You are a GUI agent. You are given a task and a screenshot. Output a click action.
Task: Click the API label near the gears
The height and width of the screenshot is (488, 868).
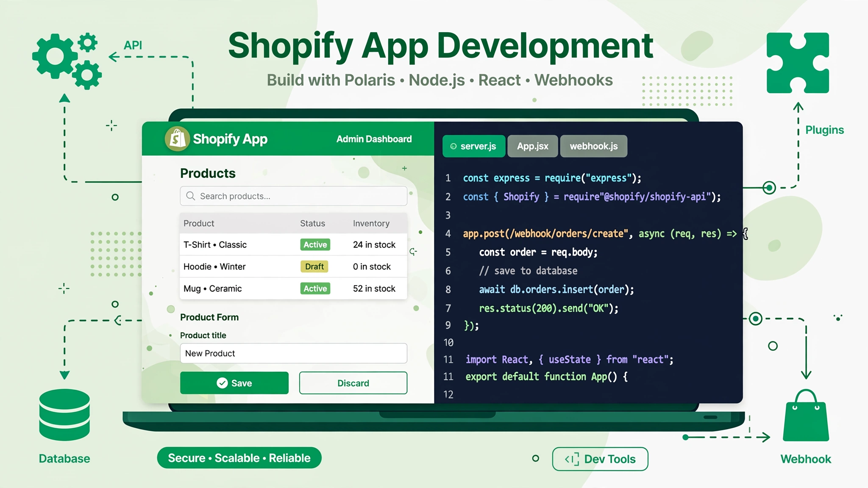pos(133,45)
